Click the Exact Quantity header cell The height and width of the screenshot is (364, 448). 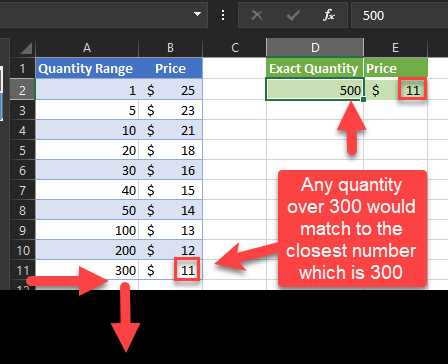click(x=315, y=68)
